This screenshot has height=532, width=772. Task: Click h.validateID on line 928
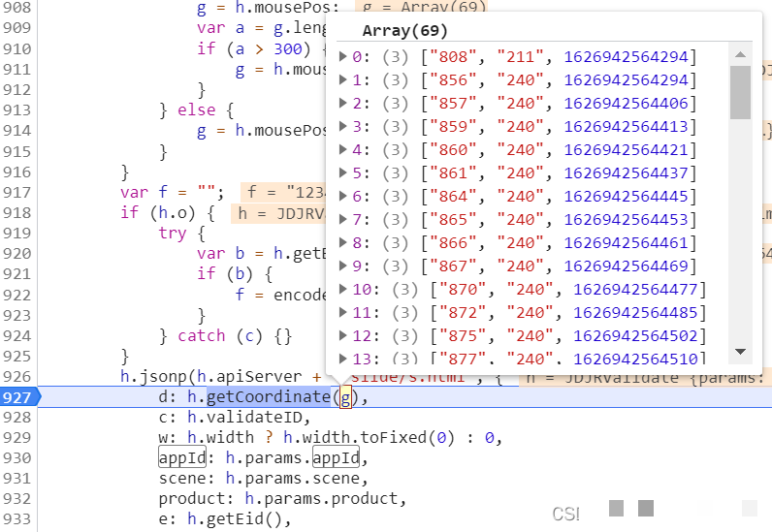click(247, 417)
